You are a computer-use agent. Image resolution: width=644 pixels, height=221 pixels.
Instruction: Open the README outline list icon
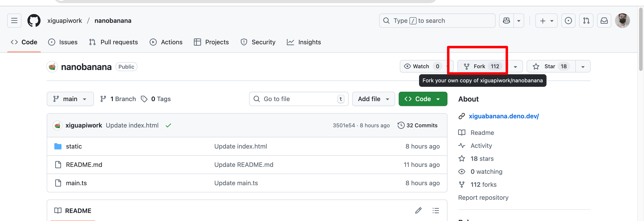[436, 210]
